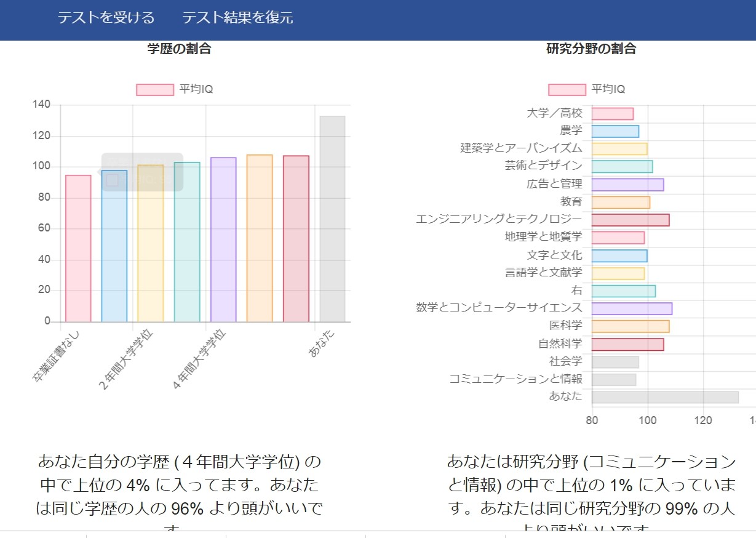Click the 教育 horizontal bar
The image size is (756, 538).
point(621,203)
